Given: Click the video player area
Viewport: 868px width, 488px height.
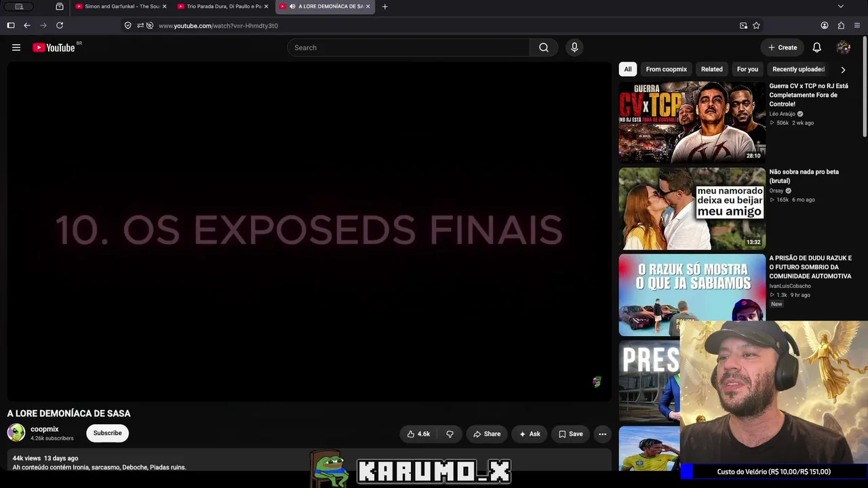Looking at the screenshot, I should click(309, 232).
